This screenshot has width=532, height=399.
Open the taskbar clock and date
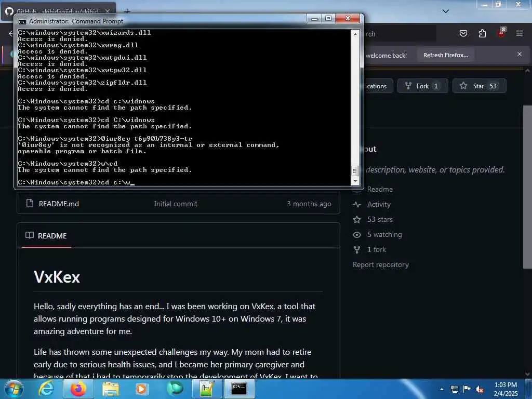(506, 389)
